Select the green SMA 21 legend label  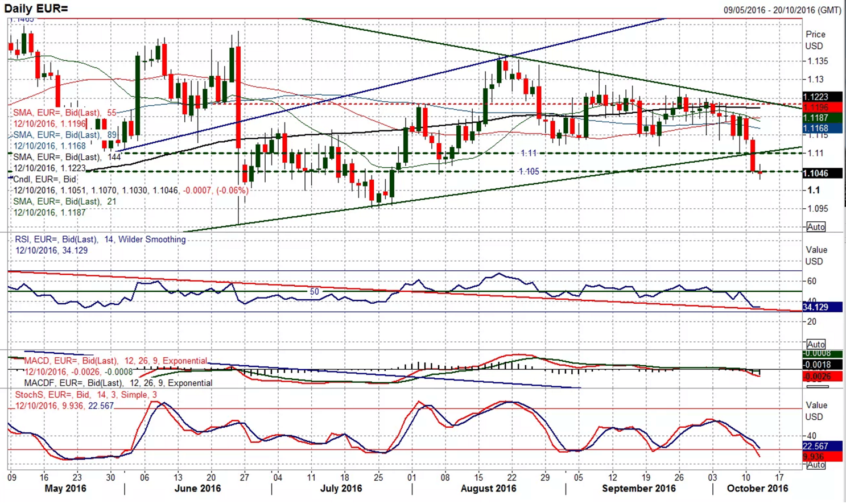[64, 201]
